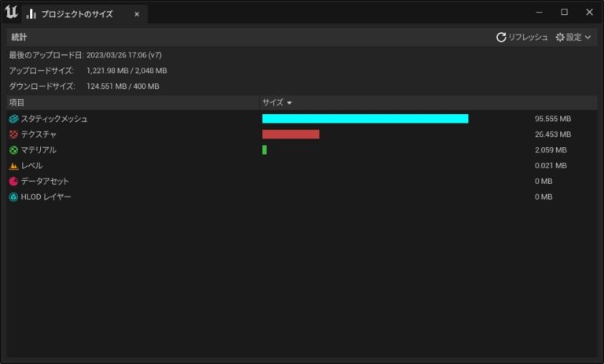Click the サイズ column sort arrow
The height and width of the screenshot is (364, 604).
289,103
